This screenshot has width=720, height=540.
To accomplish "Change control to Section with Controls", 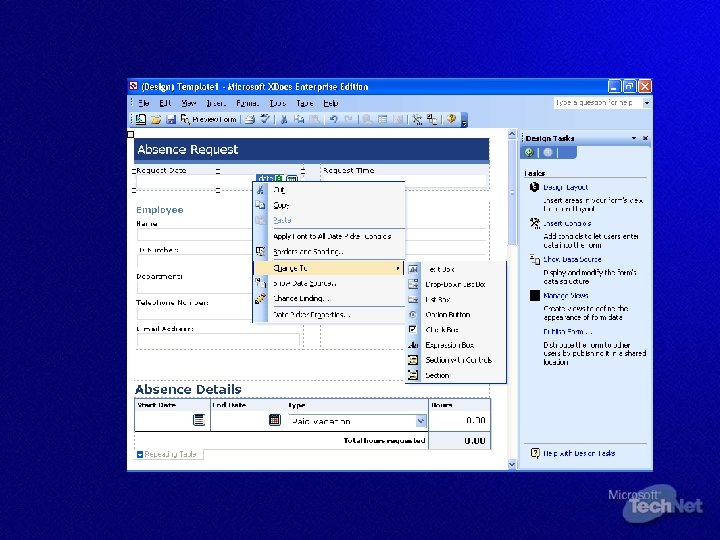I will point(456,360).
